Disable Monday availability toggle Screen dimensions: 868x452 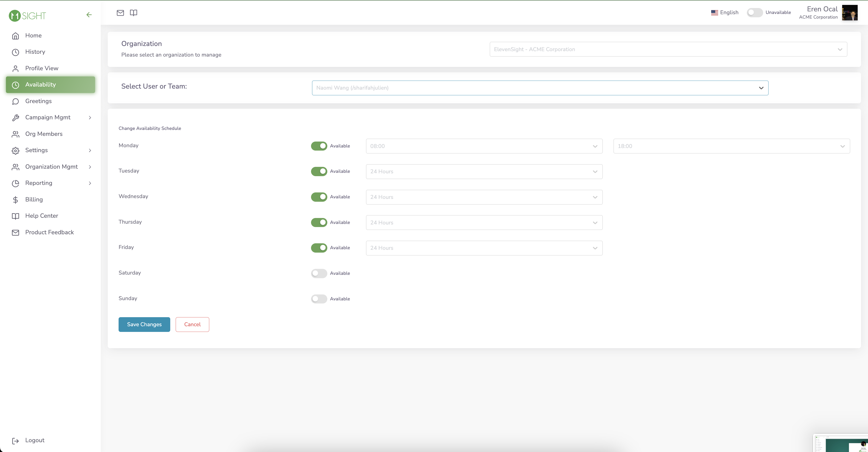(x=319, y=146)
